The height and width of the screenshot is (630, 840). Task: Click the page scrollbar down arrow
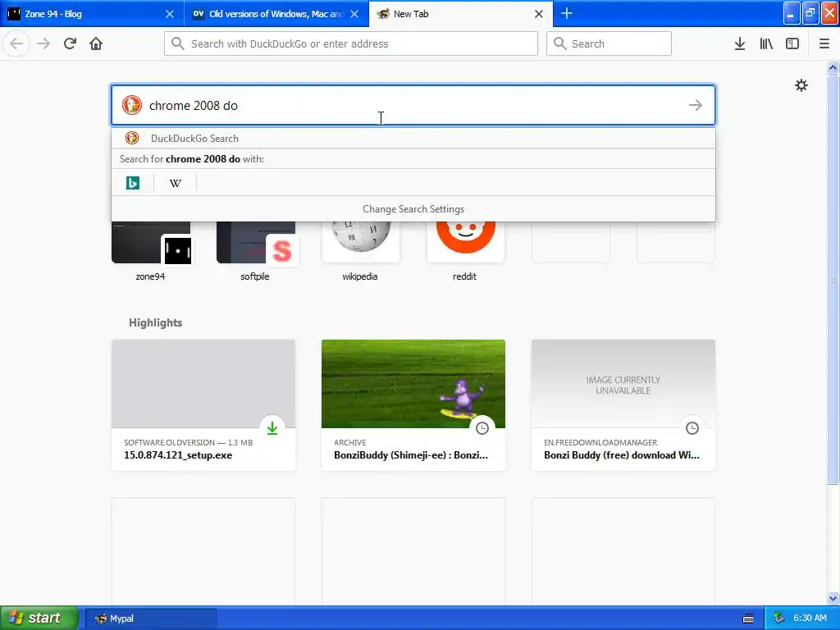(833, 598)
